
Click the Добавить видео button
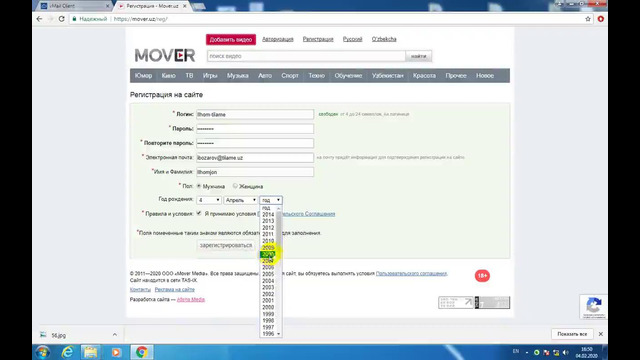(231, 39)
